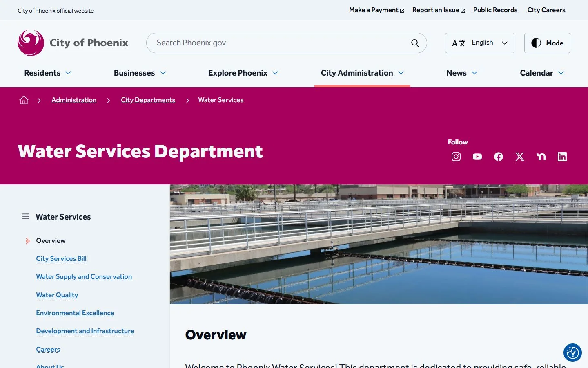Open the cookie consent preferences badge

click(x=572, y=352)
